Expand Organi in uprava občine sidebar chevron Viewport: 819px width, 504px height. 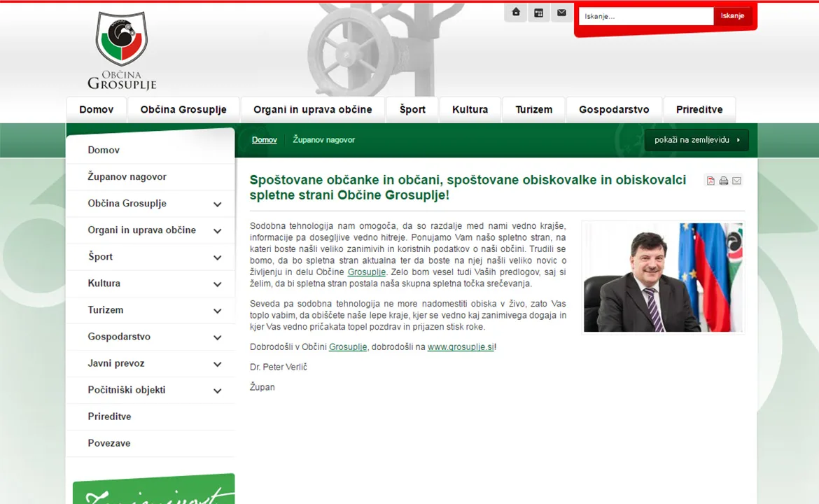217,230
